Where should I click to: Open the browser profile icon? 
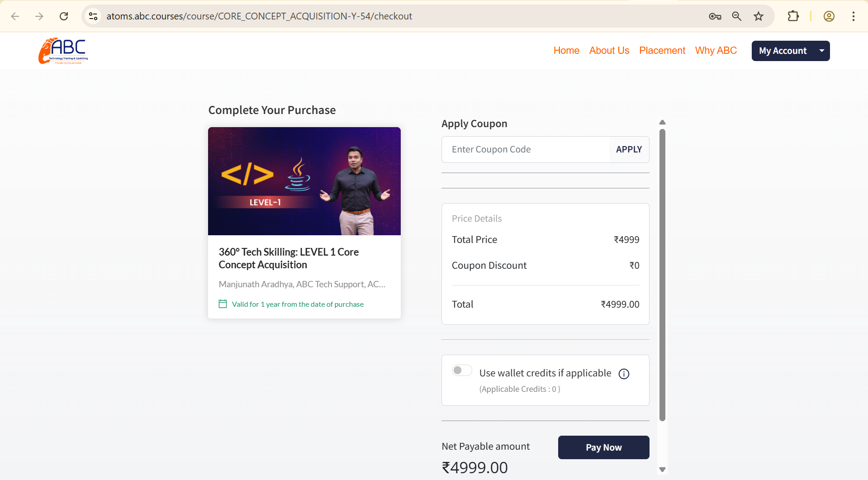(x=829, y=16)
